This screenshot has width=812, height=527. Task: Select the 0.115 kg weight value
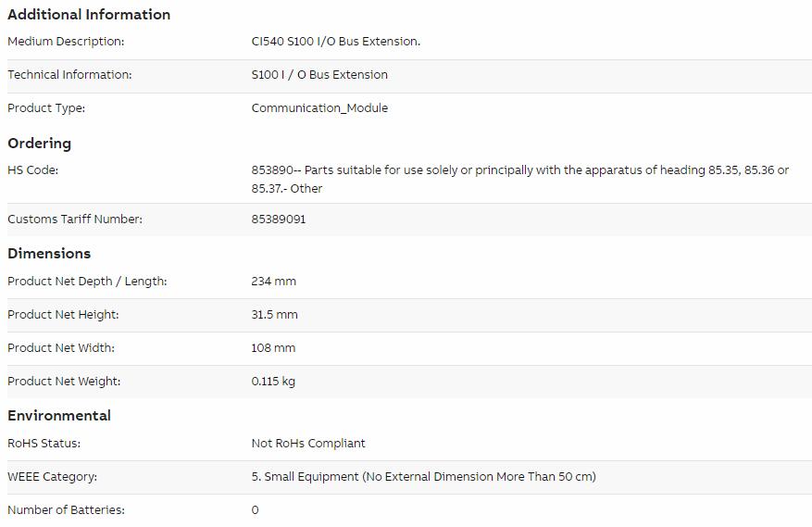tap(273, 382)
